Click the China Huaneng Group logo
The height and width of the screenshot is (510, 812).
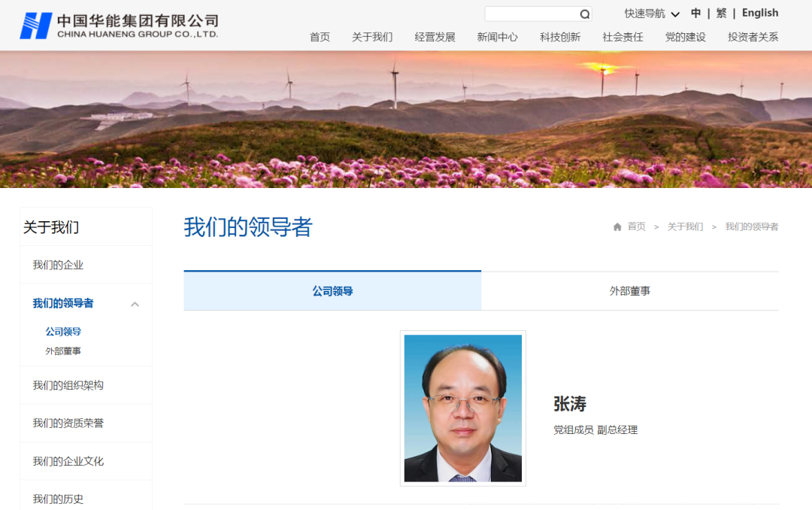[x=119, y=26]
